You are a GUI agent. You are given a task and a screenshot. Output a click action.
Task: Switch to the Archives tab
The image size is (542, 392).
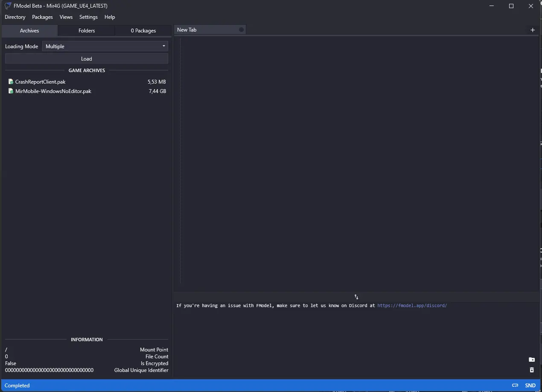click(x=29, y=31)
